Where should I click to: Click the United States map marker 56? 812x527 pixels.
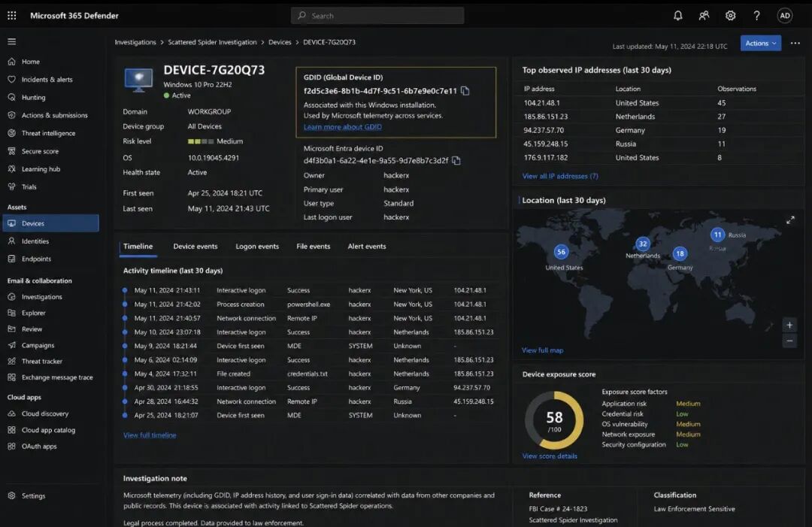pos(561,252)
